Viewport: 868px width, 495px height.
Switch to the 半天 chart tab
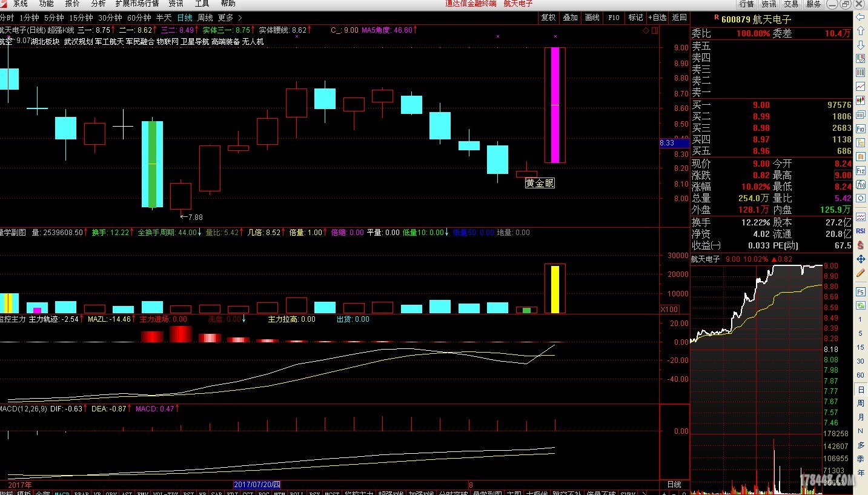point(164,18)
